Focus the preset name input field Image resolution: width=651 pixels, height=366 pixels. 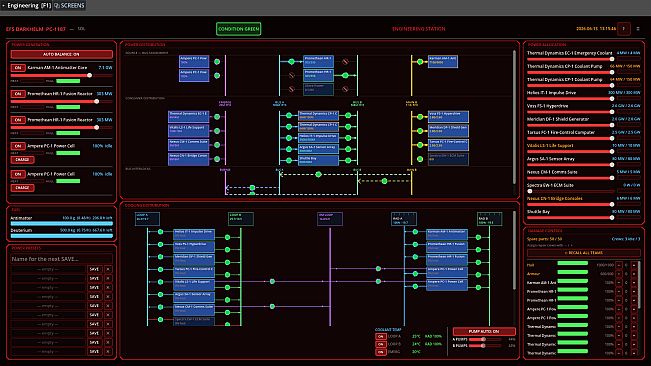(61, 259)
